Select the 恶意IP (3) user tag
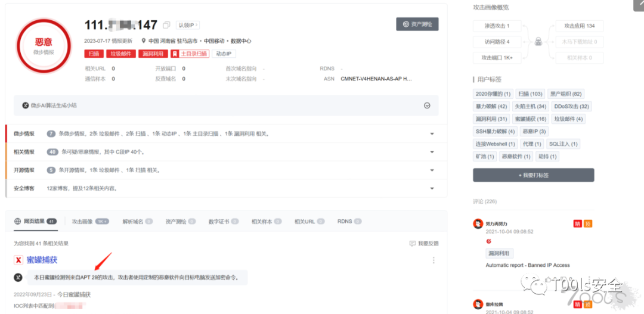Viewport: 644px width, 314px height. click(x=534, y=132)
